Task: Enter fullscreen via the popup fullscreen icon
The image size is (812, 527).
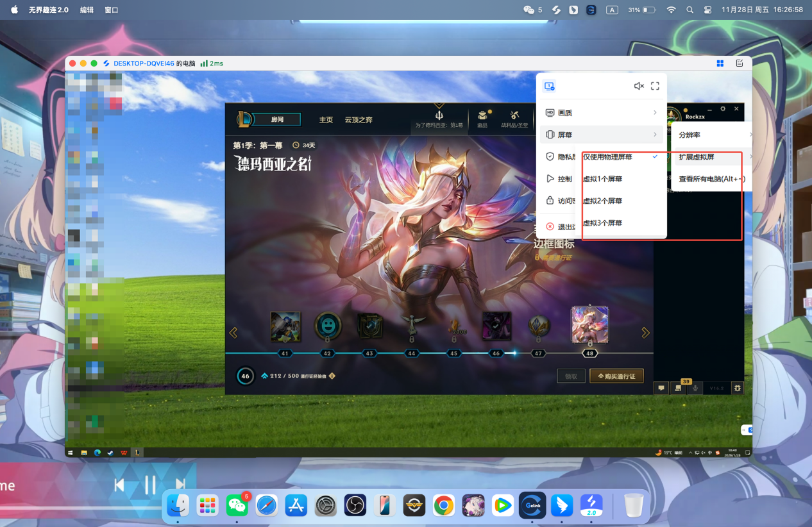Action: point(655,86)
